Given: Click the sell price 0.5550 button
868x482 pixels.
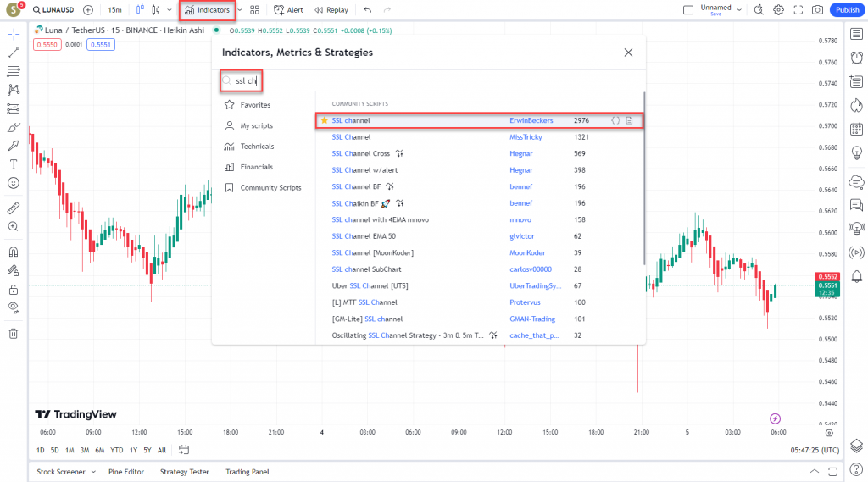Looking at the screenshot, I should pyautogui.click(x=47, y=45).
